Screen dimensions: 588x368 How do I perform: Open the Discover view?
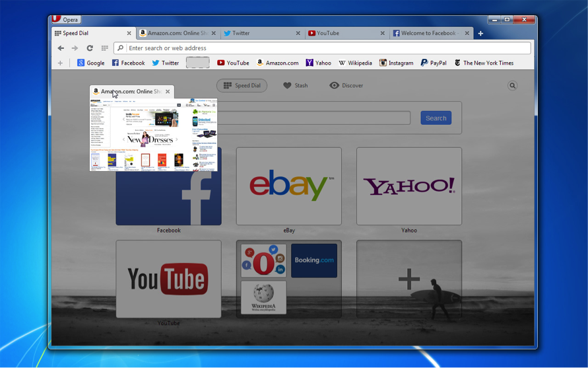346,86
